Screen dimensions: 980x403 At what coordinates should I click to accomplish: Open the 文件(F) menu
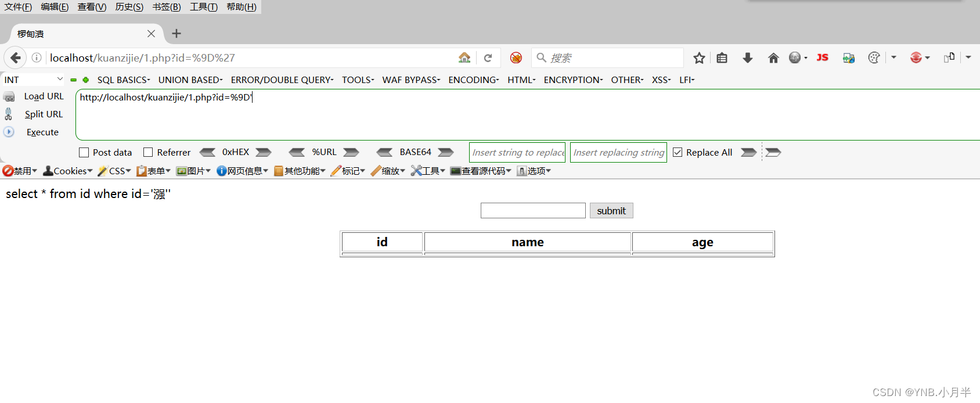[x=19, y=7]
